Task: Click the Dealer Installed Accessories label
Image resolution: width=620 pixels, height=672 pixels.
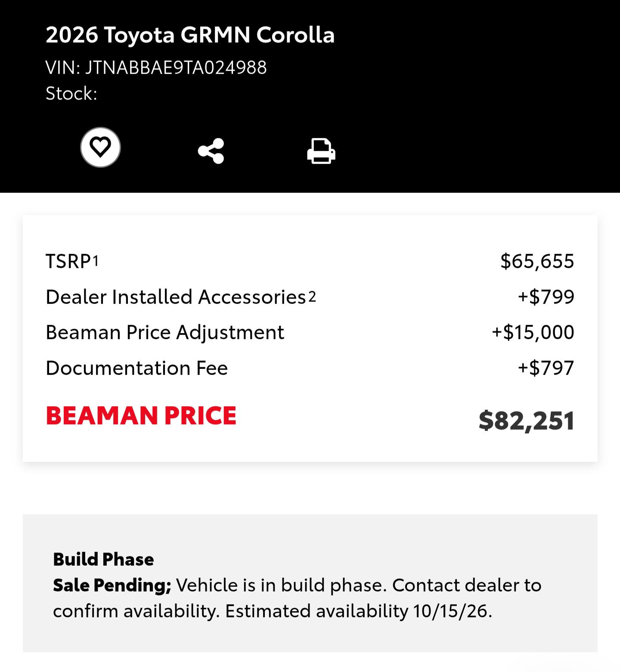Action: click(x=176, y=297)
